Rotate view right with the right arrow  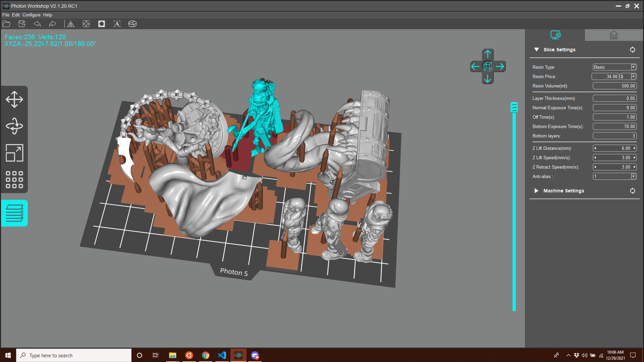click(500, 66)
